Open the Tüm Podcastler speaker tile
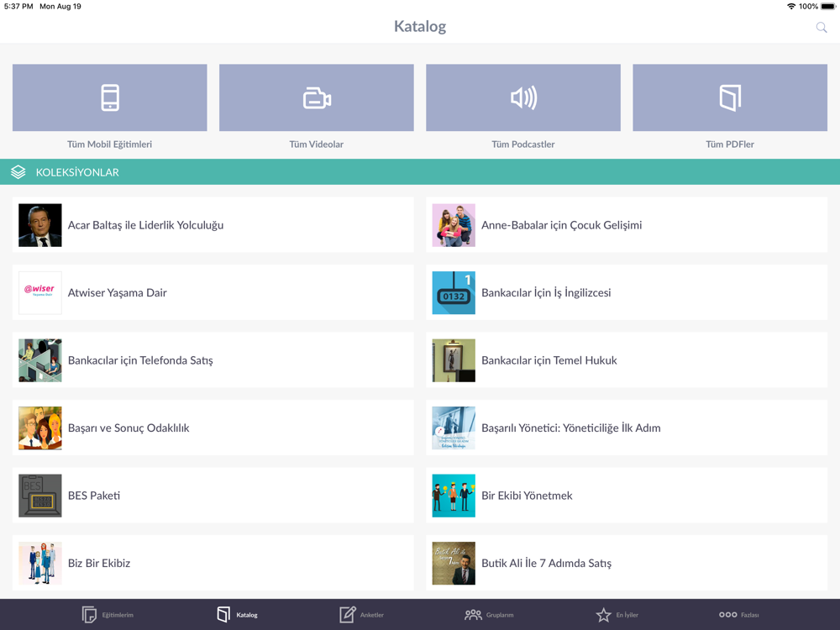The height and width of the screenshot is (630, 840). (523, 97)
